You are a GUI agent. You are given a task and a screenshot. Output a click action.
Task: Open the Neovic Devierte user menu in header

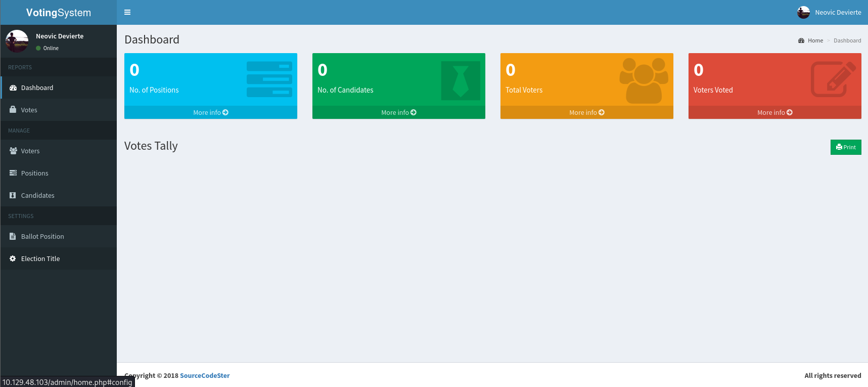coord(830,12)
